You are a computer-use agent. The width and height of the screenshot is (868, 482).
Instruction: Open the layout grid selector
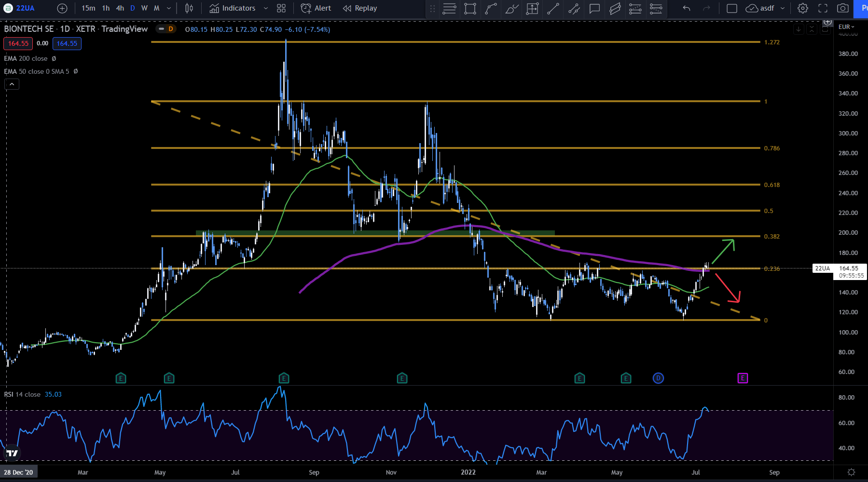tap(281, 8)
